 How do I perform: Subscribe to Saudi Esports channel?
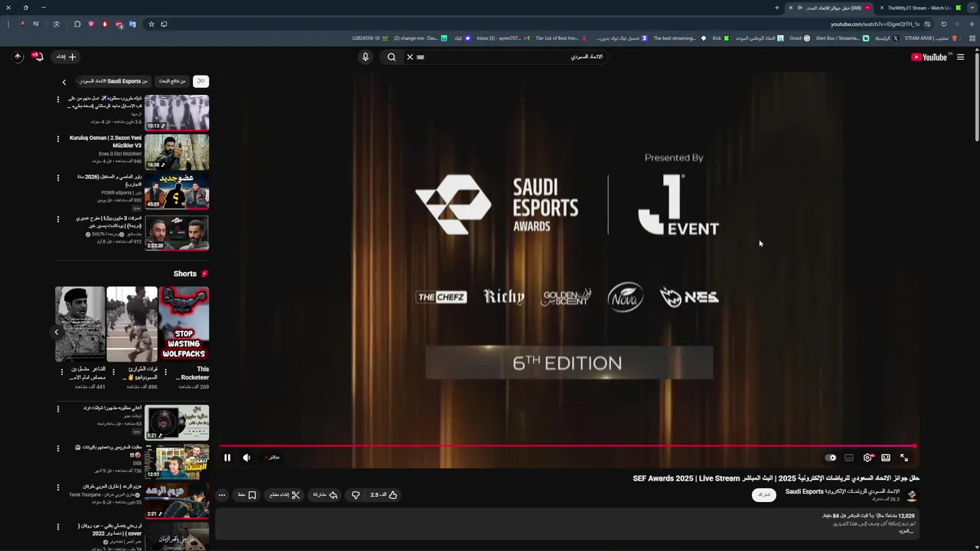[x=763, y=495]
